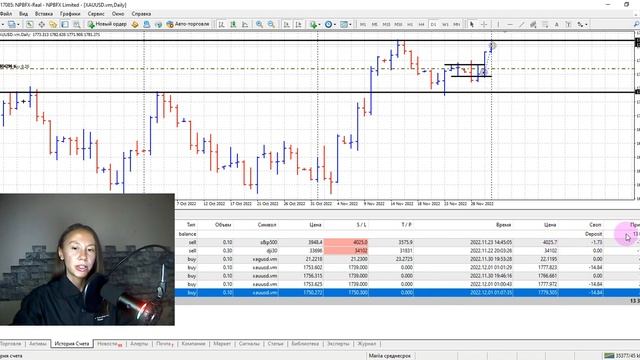This screenshot has height=360, width=640.
Task: Switch to the История Счета tab
Action: pyautogui.click(x=72, y=344)
